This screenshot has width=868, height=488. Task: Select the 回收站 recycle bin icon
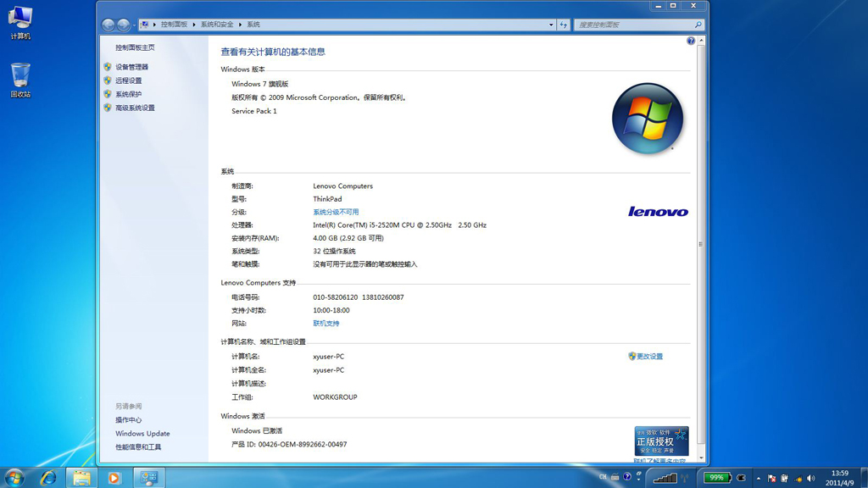pyautogui.click(x=20, y=80)
